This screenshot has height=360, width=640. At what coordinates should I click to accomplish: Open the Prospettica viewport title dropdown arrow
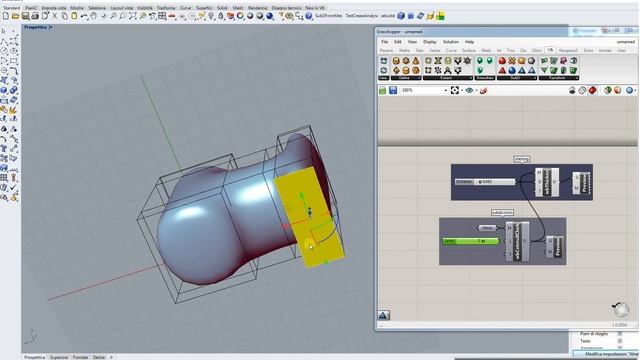click(x=51, y=27)
